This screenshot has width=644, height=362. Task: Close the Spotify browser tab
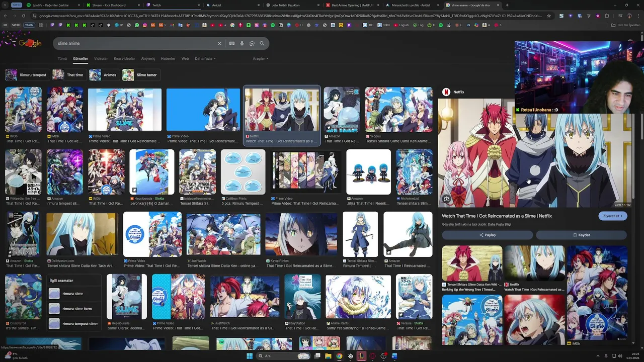(x=79, y=5)
